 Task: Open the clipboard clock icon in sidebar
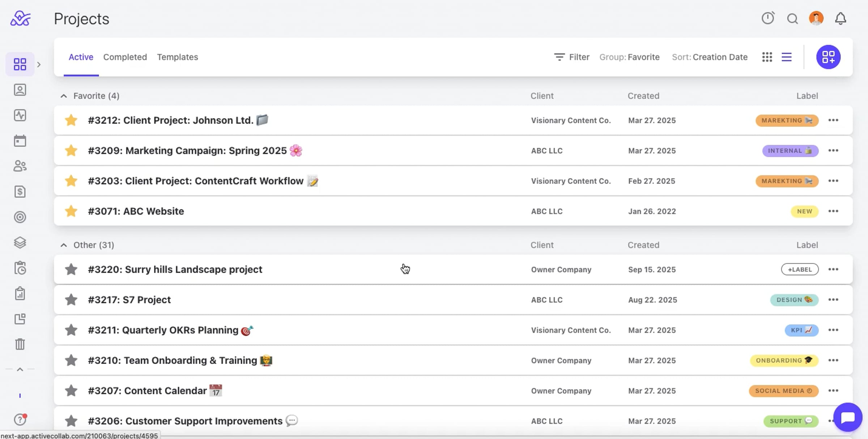20,268
